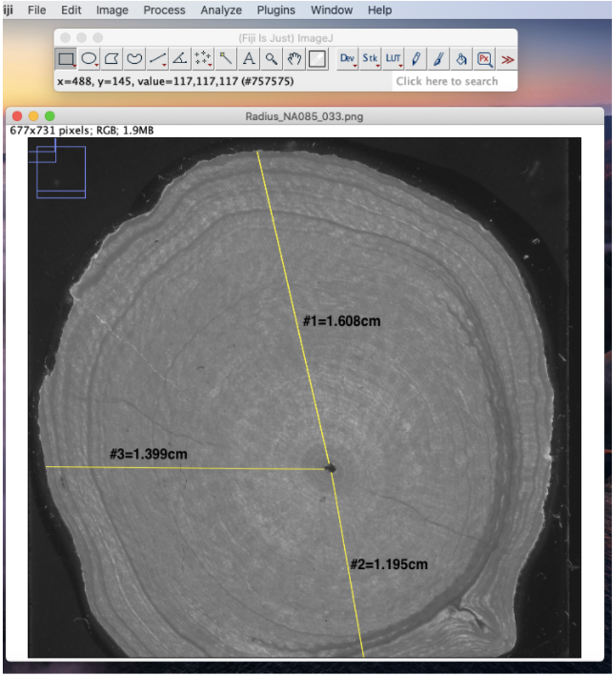Select the Rectangle selection tool
The width and height of the screenshot is (616, 676).
66,59
